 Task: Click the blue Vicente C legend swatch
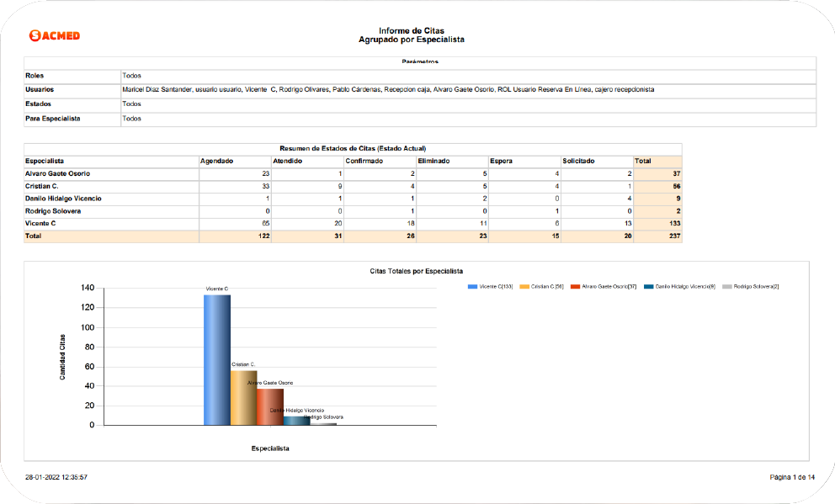pos(472,287)
